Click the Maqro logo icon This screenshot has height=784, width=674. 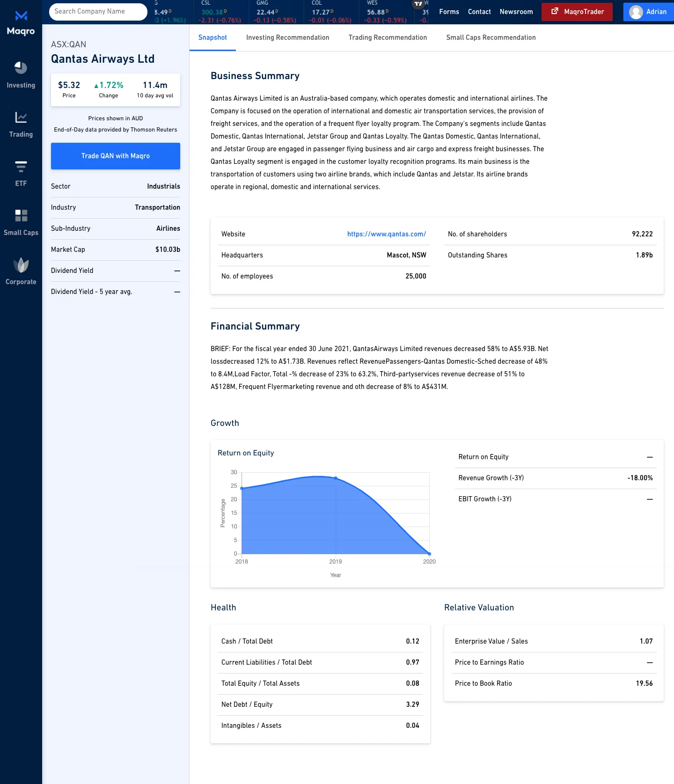coord(21,16)
